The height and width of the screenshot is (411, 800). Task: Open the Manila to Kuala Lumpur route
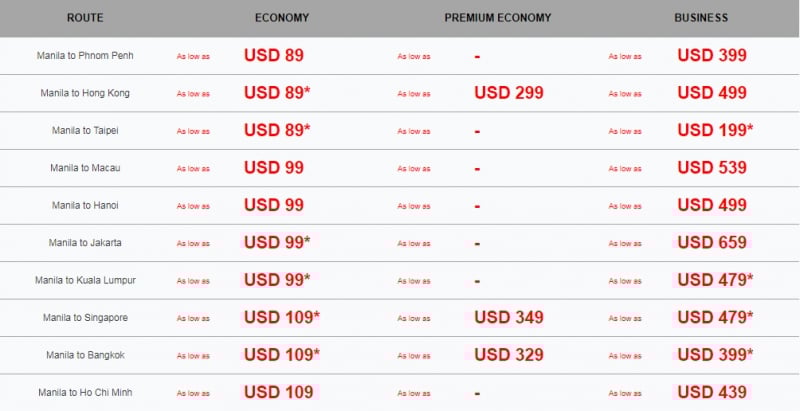click(85, 280)
